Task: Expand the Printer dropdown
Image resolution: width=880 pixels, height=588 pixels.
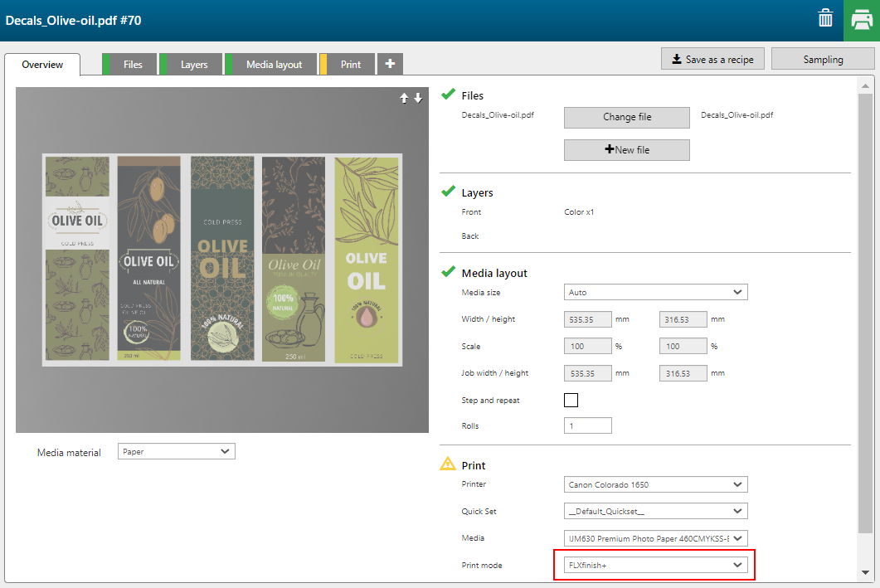Action: point(655,484)
